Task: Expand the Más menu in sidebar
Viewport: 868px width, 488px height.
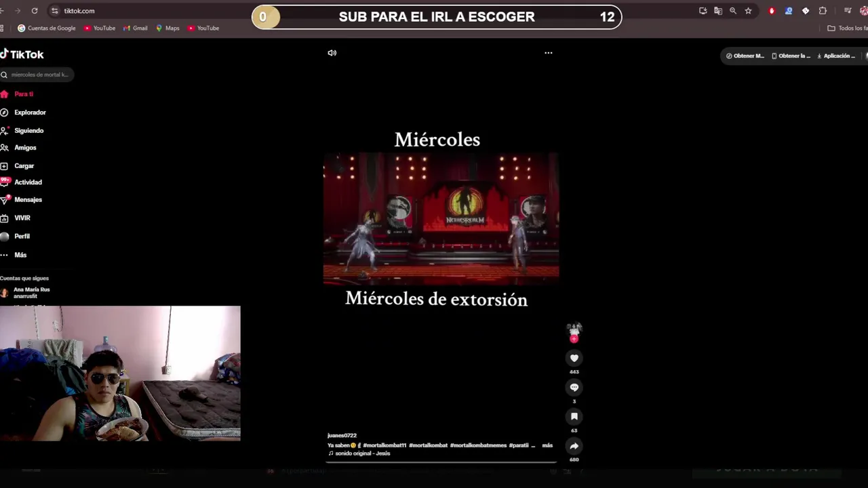Action: [x=14, y=255]
